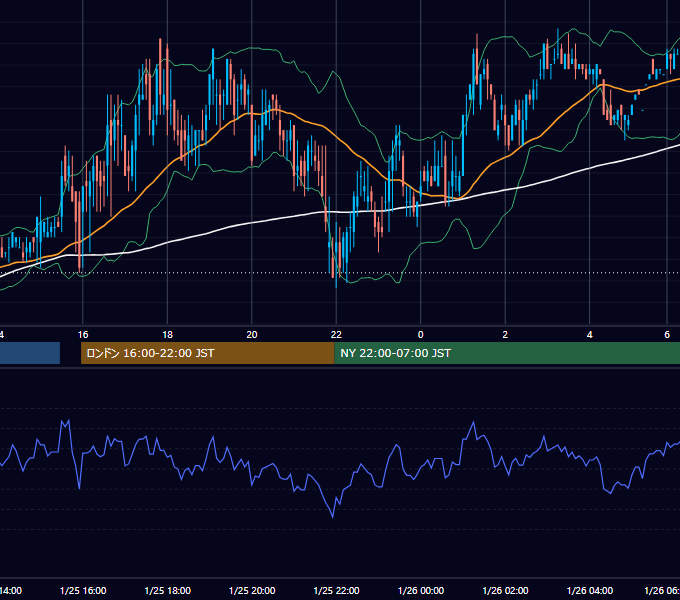Screen dimensions: 680x600
Task: Click the 1/25 16:00 date label
Action: [x=83, y=590]
